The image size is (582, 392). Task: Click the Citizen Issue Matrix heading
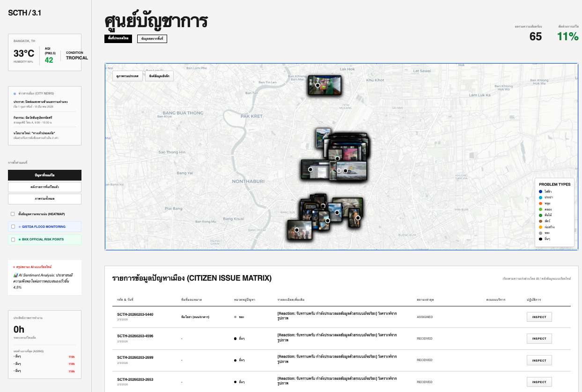[x=192, y=278]
